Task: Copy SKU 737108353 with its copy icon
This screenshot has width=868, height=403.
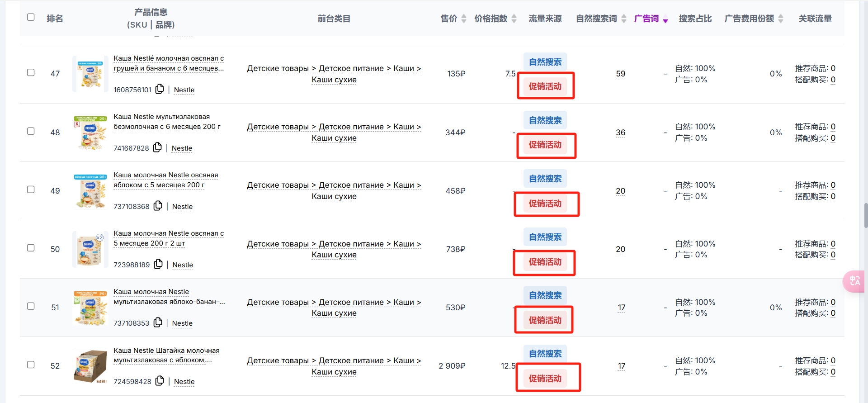Action: pyautogui.click(x=158, y=322)
